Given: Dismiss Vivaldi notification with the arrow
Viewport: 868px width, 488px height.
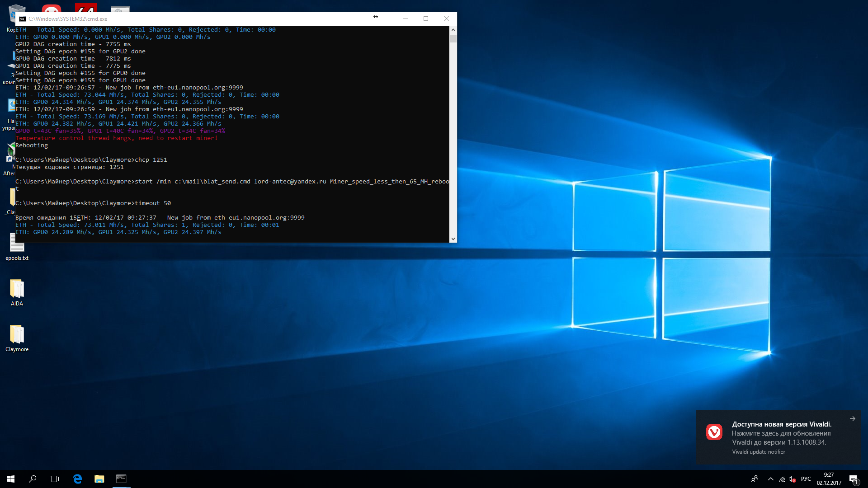Looking at the screenshot, I should tap(852, 419).
